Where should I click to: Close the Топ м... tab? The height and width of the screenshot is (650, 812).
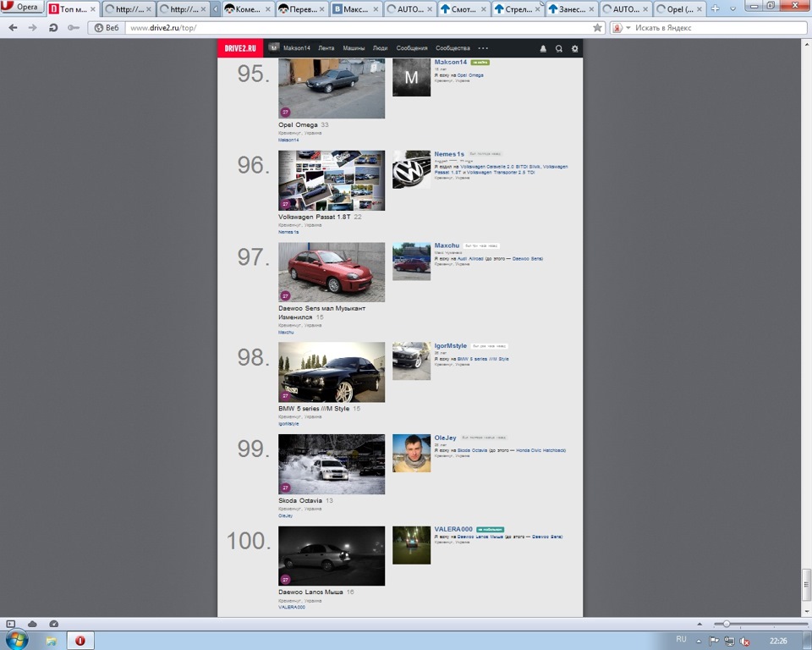[x=93, y=9]
